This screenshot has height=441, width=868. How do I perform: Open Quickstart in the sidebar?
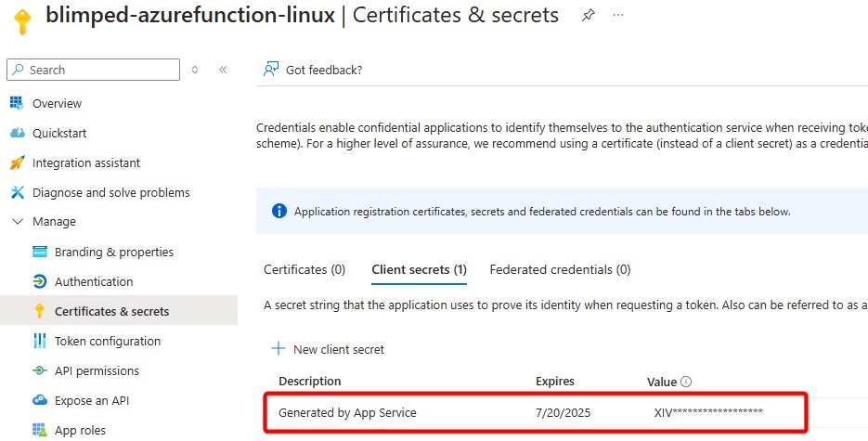tap(59, 134)
